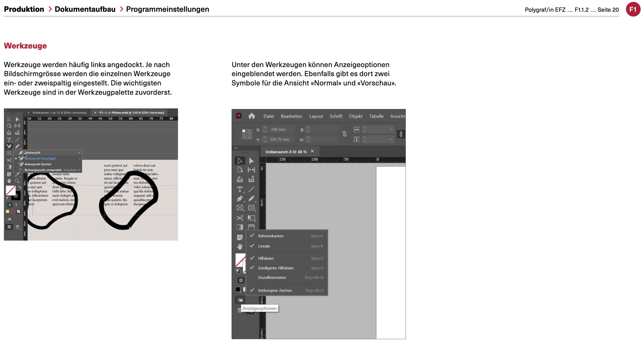Click the reference point grid icon

pos(247,134)
